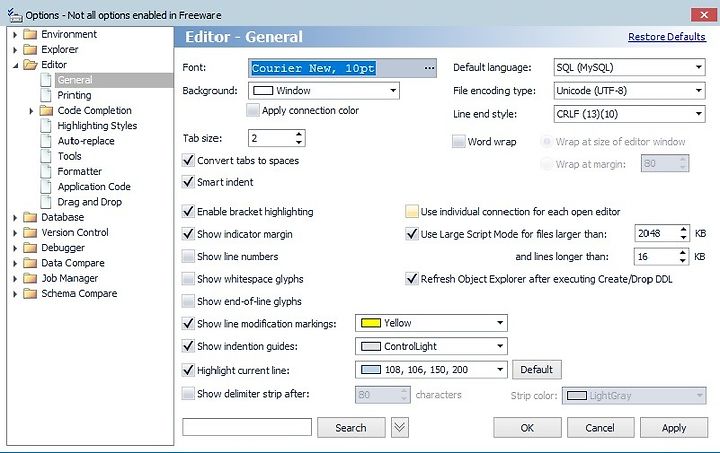Image resolution: width=720 pixels, height=453 pixels.
Task: Open Drag and Drop settings page
Action: 90,201
